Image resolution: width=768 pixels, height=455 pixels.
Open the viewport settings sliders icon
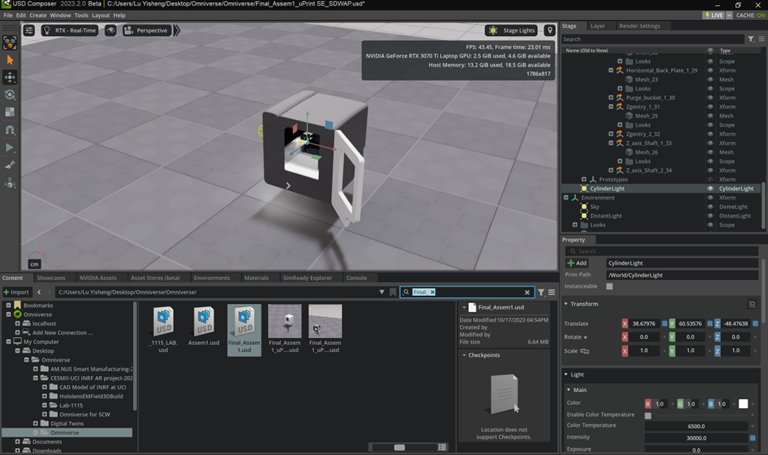[29, 30]
